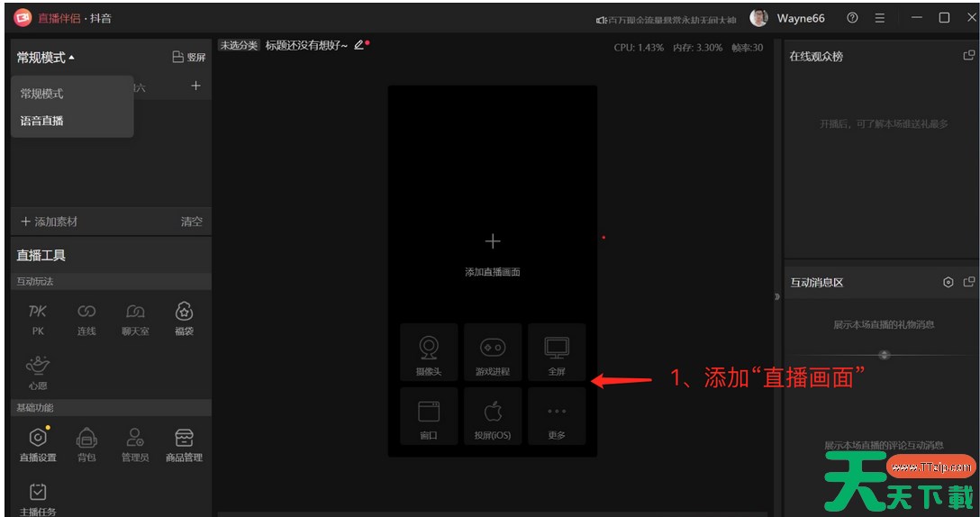Image resolution: width=980 pixels, height=517 pixels.
Task: Open the 管理员 administrator tool
Action: 135,444
